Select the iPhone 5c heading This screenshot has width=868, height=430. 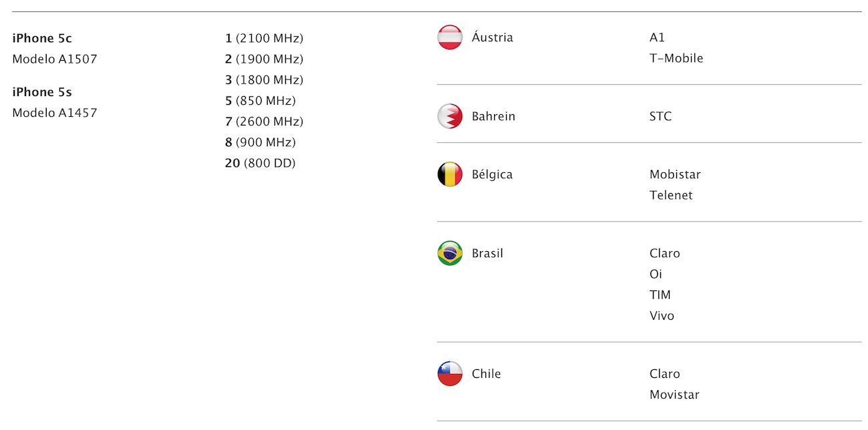pos(42,38)
